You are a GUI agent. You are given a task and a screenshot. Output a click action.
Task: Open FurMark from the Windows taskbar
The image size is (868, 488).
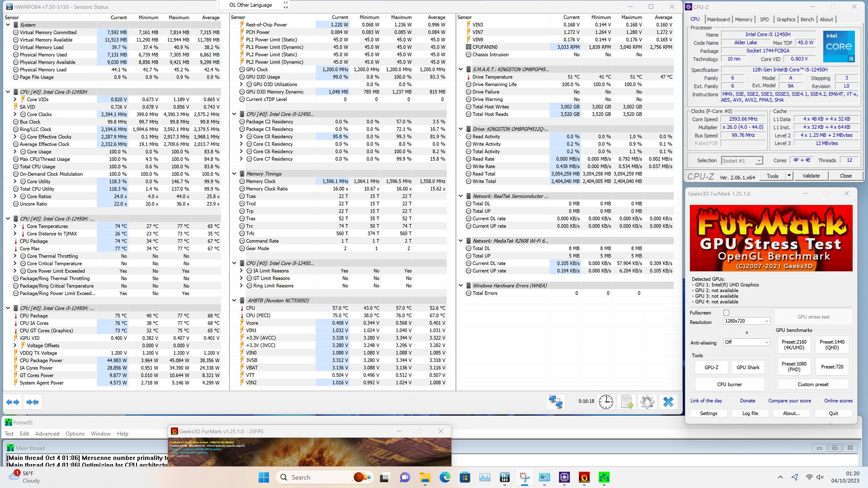point(584,477)
